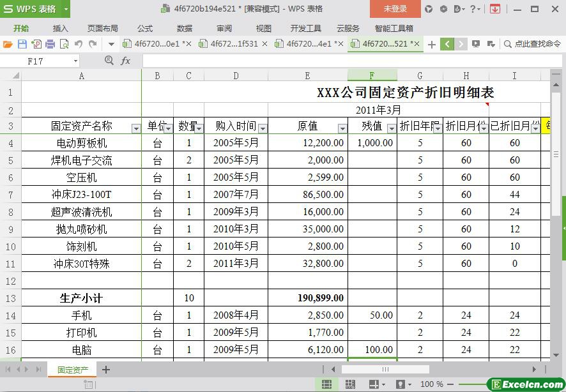Open filter dropdown for 购入时间 column

[262, 128]
